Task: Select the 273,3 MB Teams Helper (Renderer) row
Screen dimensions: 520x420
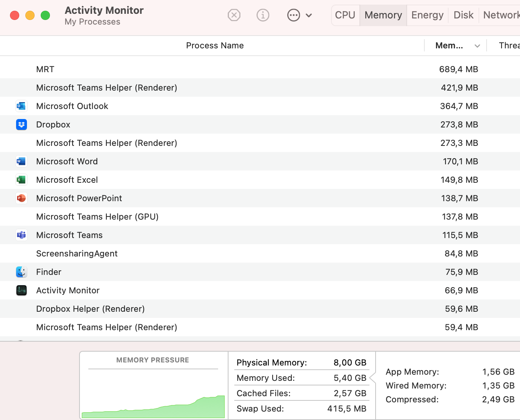Action: 260,143
